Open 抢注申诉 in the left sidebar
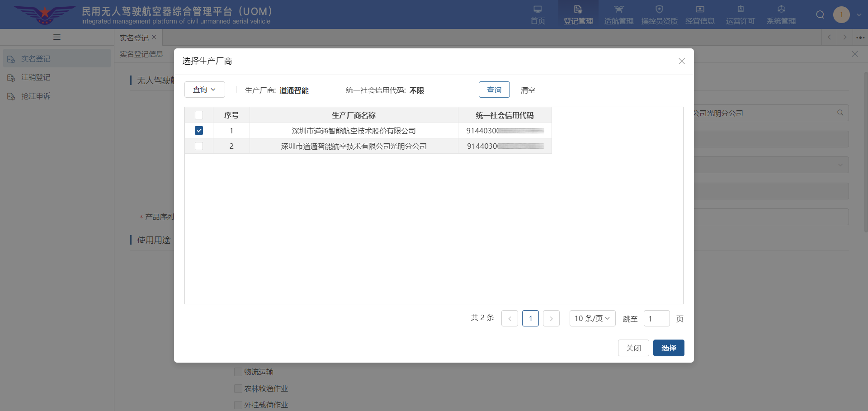The height and width of the screenshot is (411, 868). (x=36, y=96)
